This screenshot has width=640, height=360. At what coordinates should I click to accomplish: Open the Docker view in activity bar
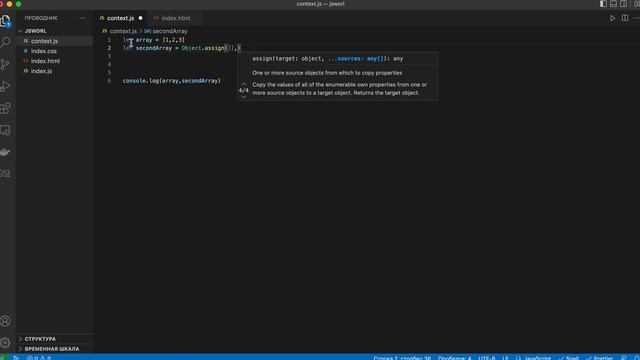click(x=5, y=152)
